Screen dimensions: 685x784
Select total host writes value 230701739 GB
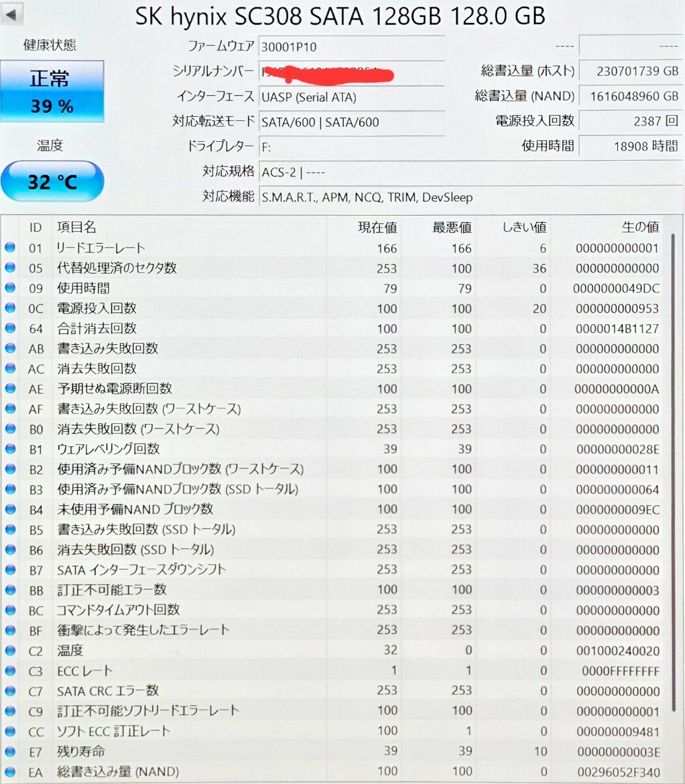pyautogui.click(x=631, y=71)
